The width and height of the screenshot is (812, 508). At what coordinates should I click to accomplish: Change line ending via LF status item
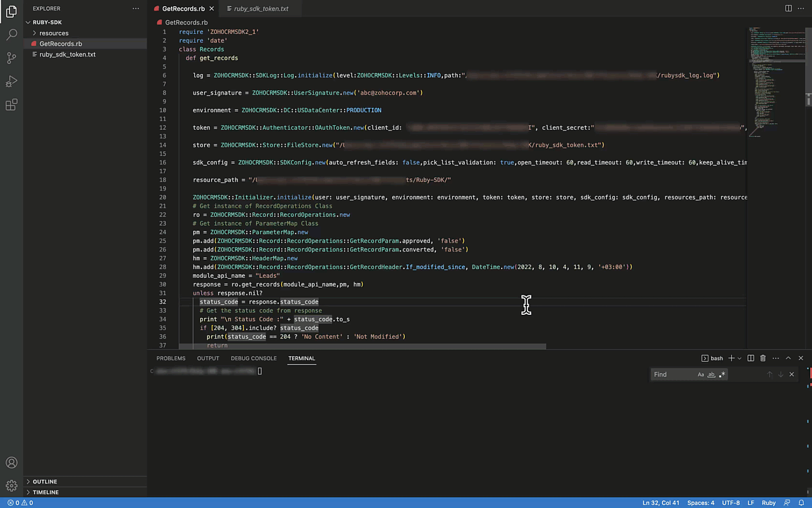[751, 503]
